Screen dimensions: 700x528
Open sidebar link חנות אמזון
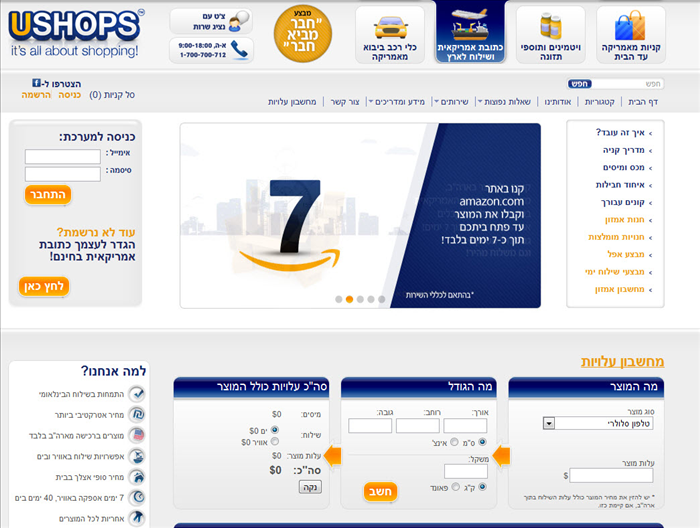pos(625,220)
